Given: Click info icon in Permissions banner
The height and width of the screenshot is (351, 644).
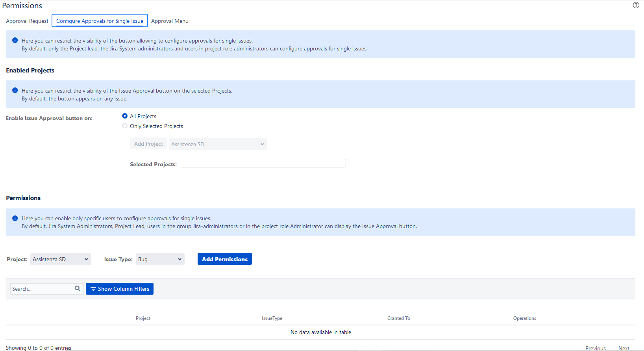Looking at the screenshot, I should [x=15, y=218].
